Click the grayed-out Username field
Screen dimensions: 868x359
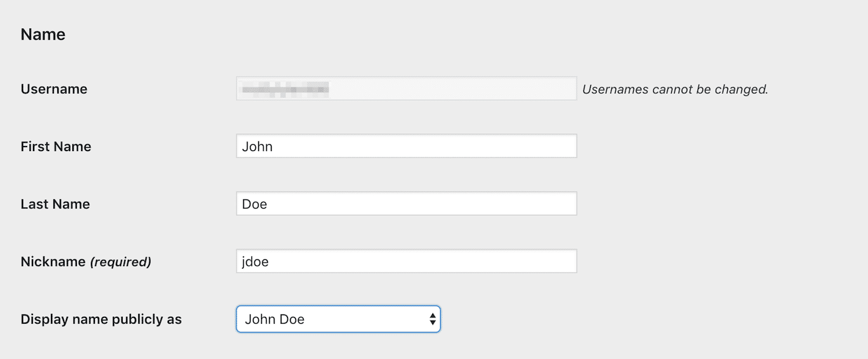point(405,88)
